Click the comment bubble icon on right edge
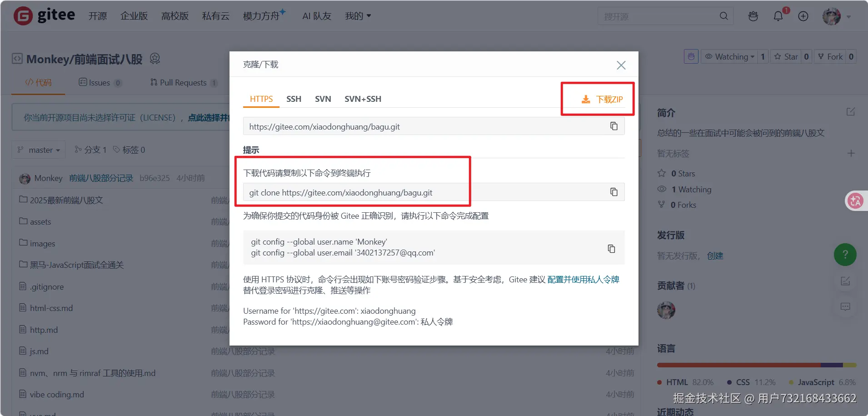Image resolution: width=868 pixels, height=416 pixels. pos(845,306)
